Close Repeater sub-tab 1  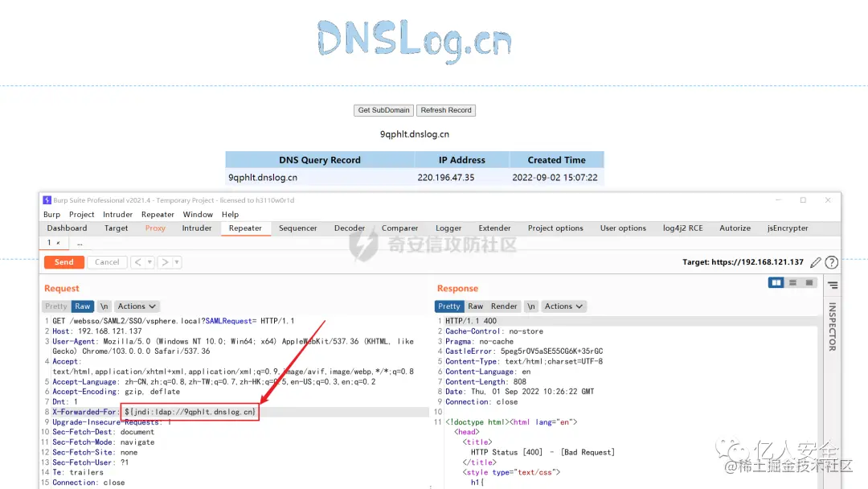[x=58, y=243]
